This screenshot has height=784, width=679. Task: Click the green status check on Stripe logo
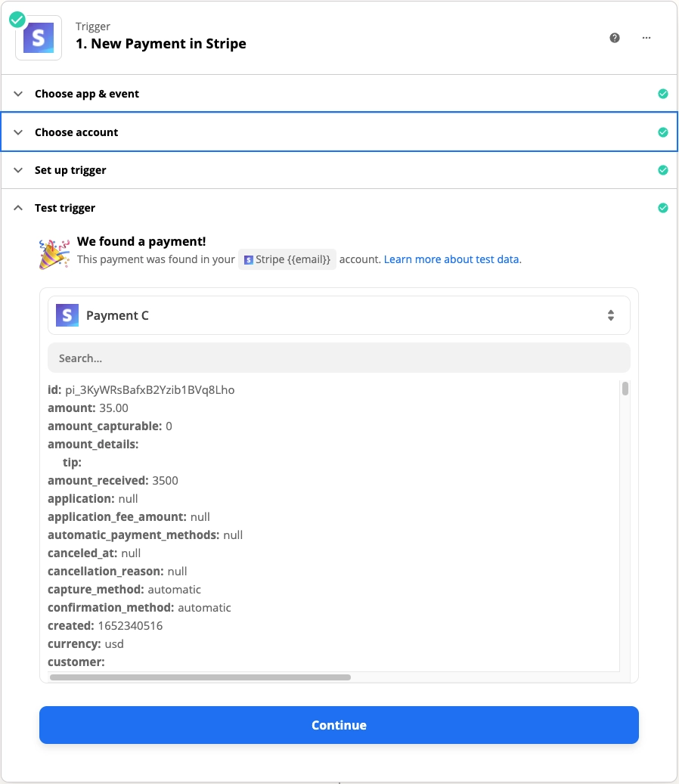[17, 20]
